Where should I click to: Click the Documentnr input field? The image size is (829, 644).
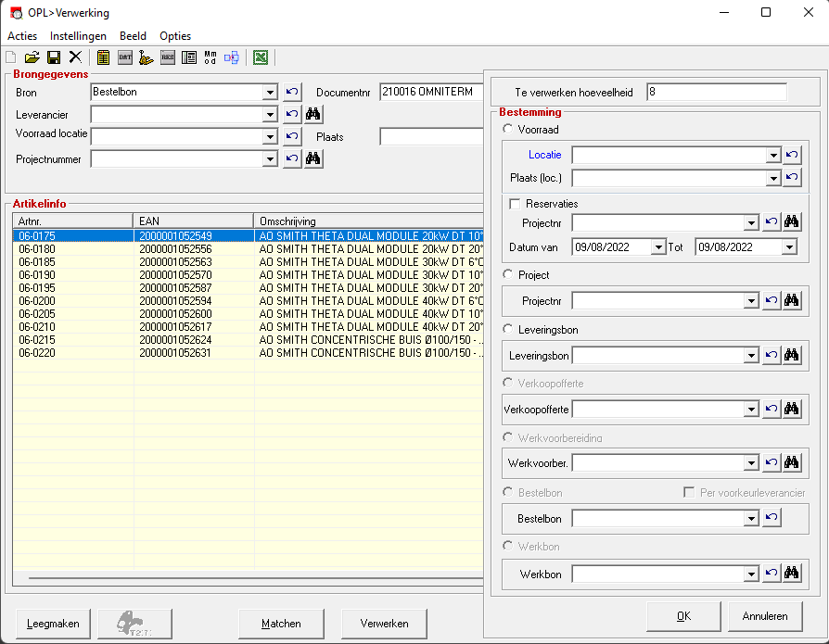431,92
